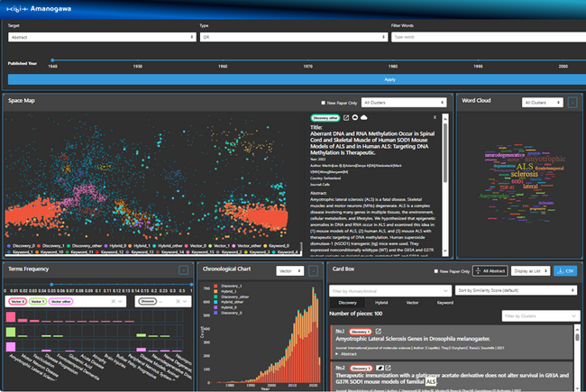This screenshot has height=392, width=586.
Task: Open Sort by Similarity Score dropdown
Action: pyautogui.click(x=516, y=290)
